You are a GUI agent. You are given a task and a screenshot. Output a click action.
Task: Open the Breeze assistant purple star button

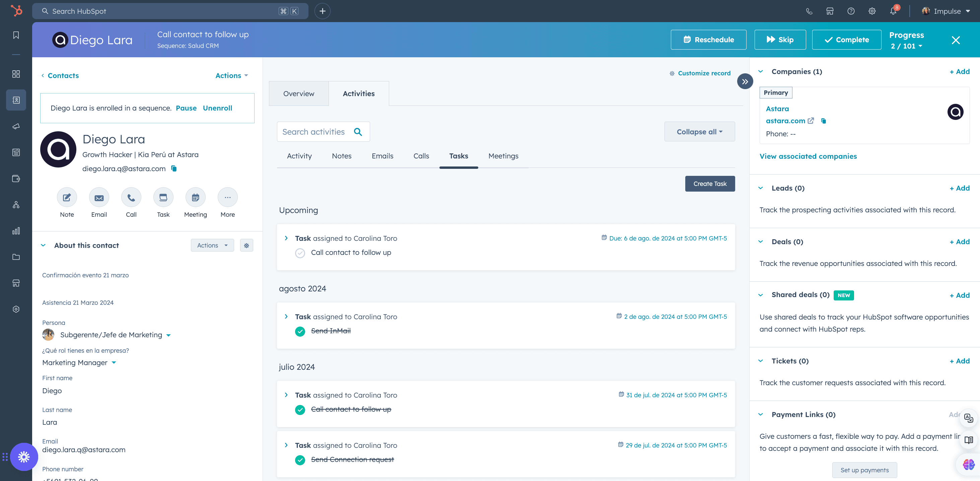pyautogui.click(x=24, y=457)
